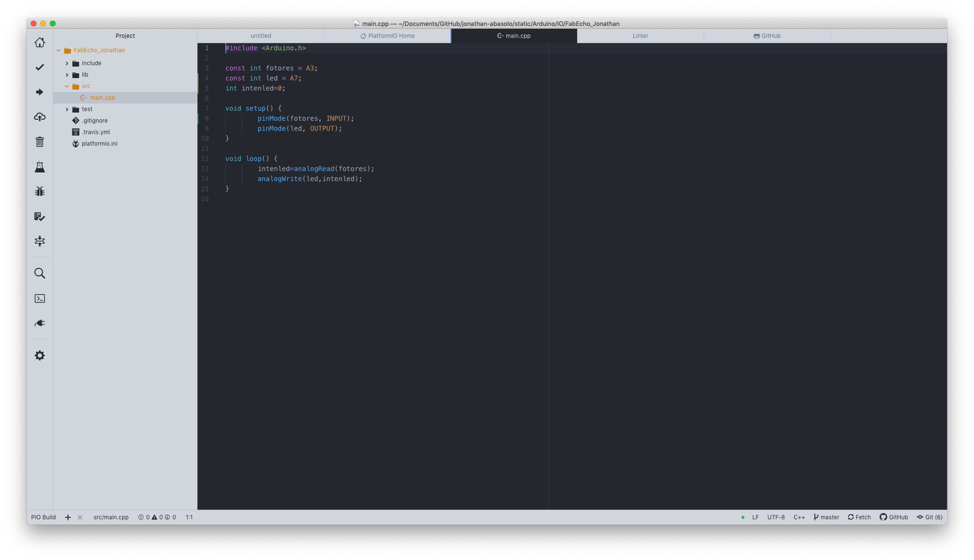Switch to the Linter tab

pos(640,36)
